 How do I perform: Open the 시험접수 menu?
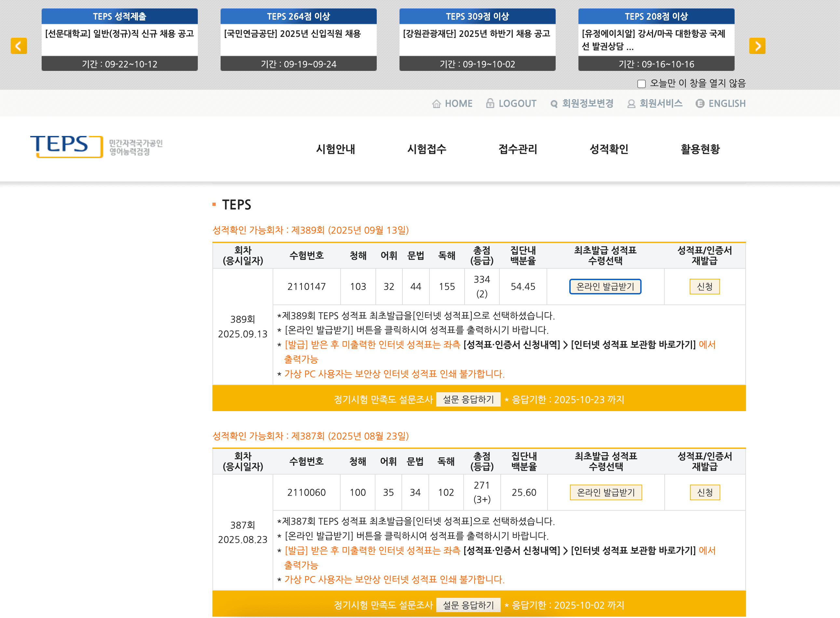pos(427,149)
